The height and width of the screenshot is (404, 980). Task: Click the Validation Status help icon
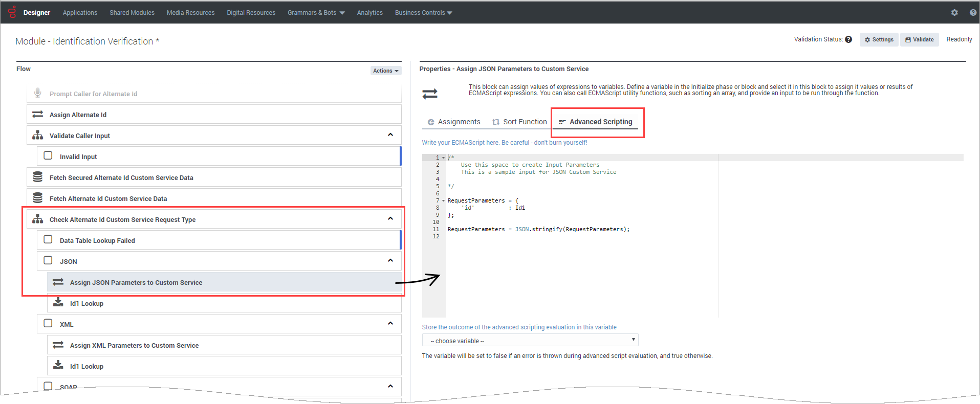click(x=848, y=39)
